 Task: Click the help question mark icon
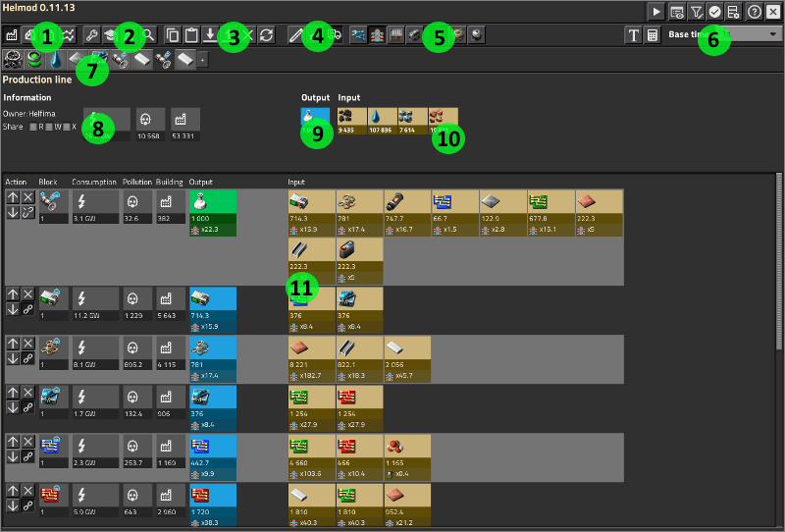[754, 11]
